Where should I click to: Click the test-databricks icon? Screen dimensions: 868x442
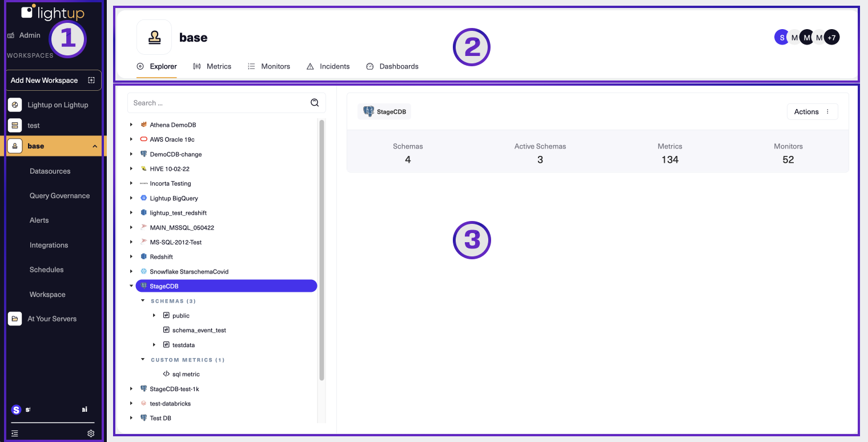point(144,404)
